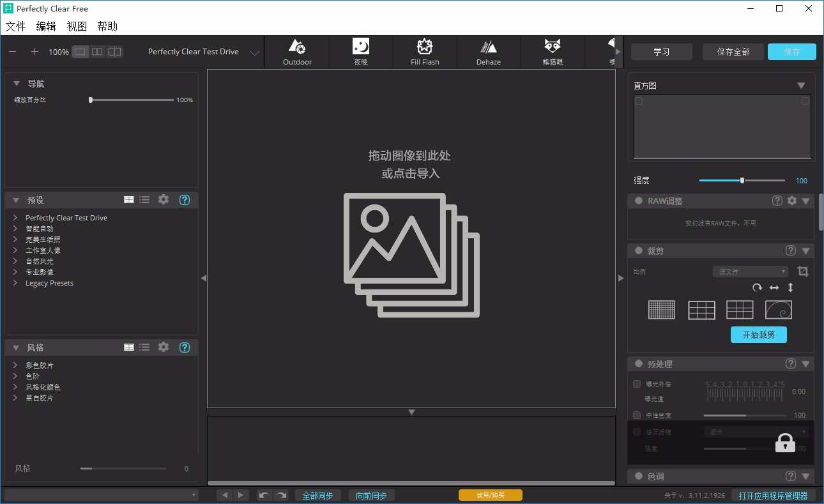Open RAW调整 settings gear
This screenshot has width=824, height=504.
pos(792,201)
